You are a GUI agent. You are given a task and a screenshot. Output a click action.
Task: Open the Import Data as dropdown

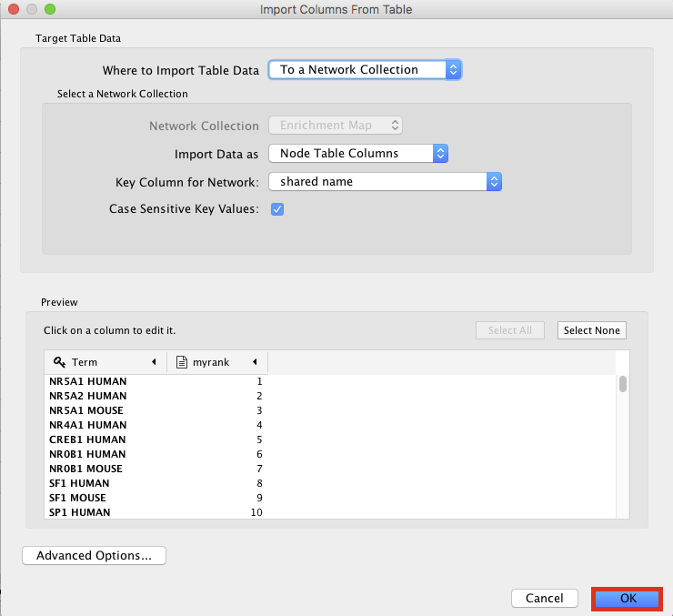coord(358,154)
